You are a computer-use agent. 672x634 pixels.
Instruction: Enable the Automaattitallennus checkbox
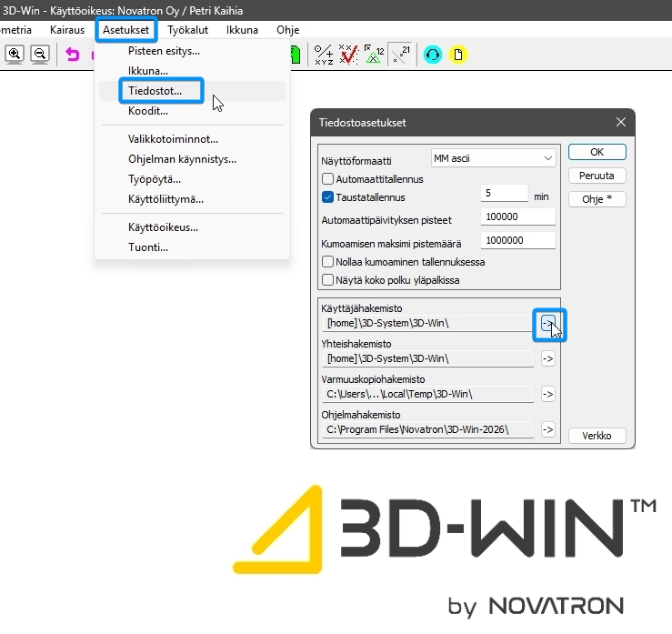click(x=327, y=179)
